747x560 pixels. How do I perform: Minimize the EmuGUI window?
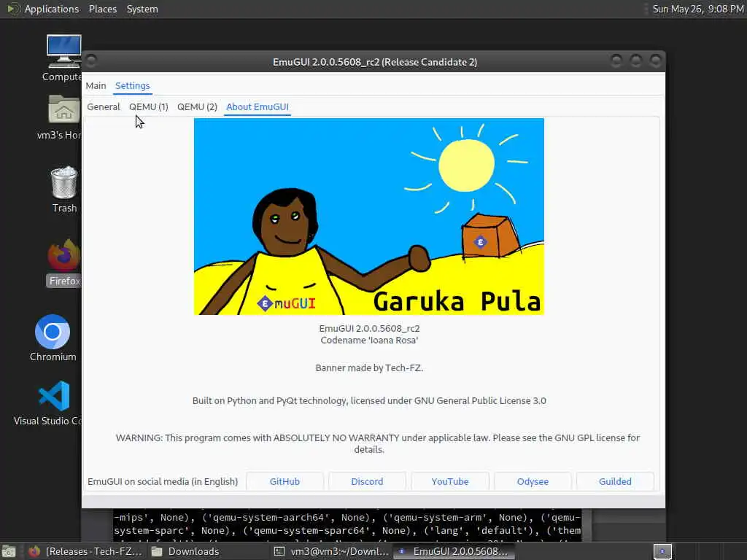(x=616, y=61)
